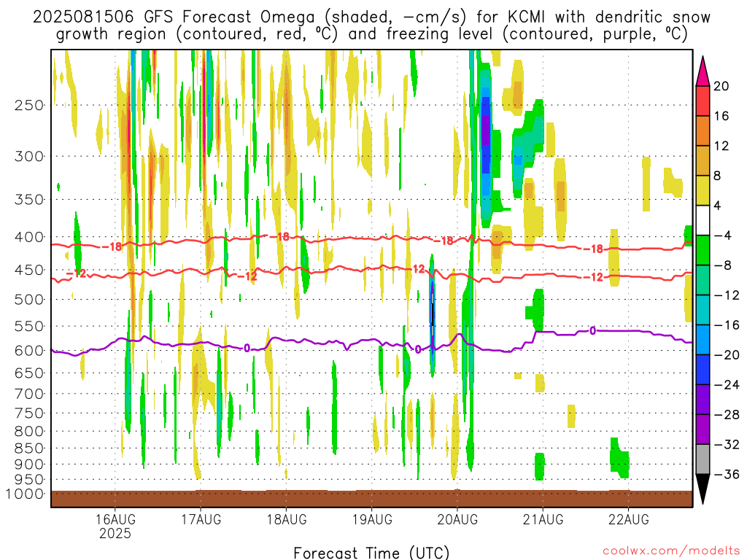The height and width of the screenshot is (560, 747).
Task: Click the colorbar tick label -8
Action: (x=723, y=265)
